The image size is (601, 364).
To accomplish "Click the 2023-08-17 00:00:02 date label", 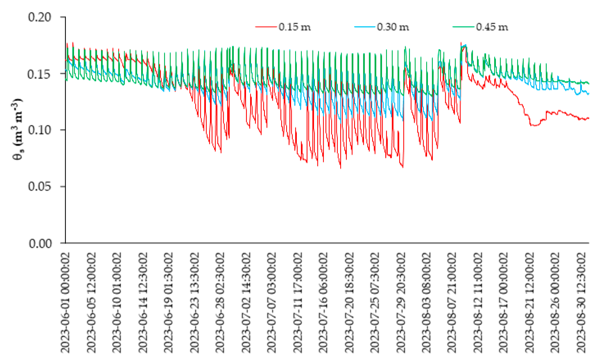I will 504,302.
